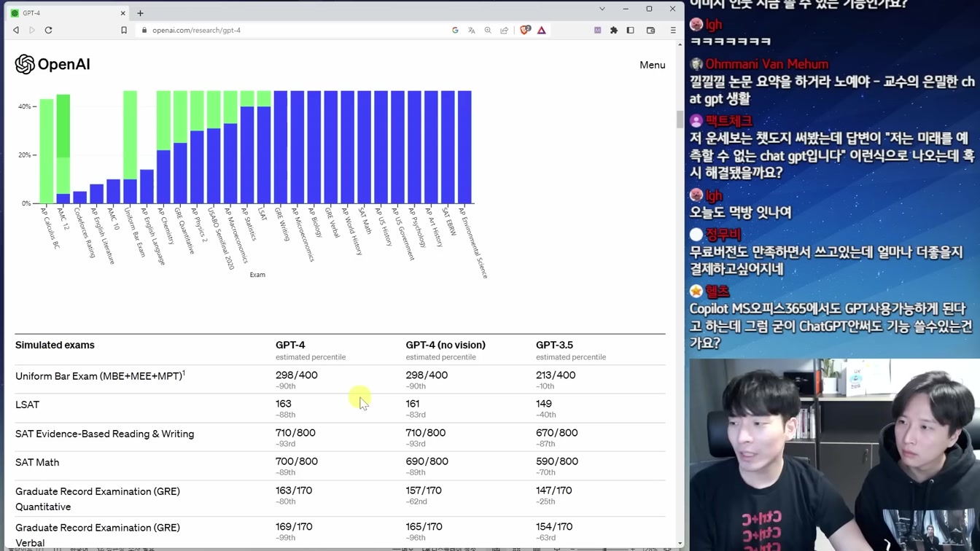Open the OpenAI Menu
This screenshot has height=551, width=980.
(653, 65)
